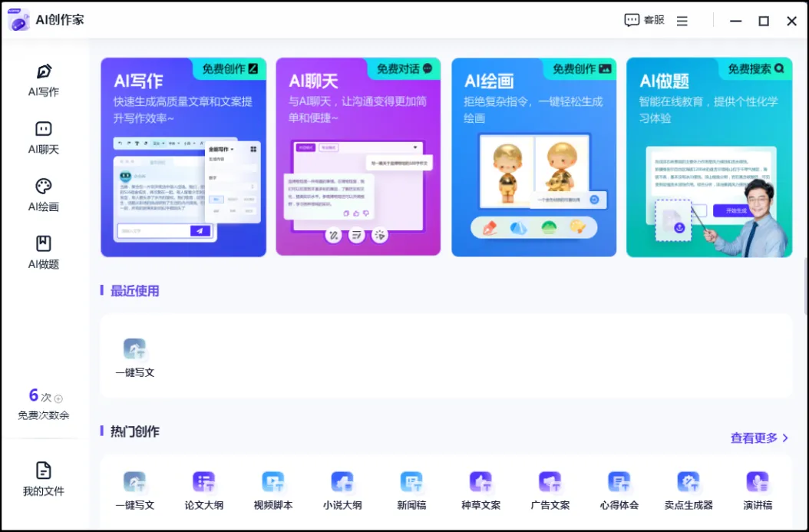Open the hamburger menu in the title bar

[682, 21]
